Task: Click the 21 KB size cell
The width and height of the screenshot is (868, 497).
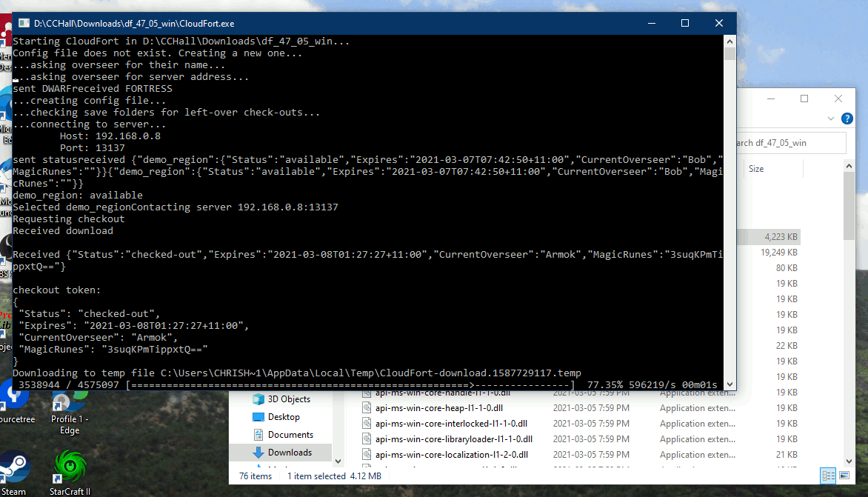Action: [x=787, y=454]
